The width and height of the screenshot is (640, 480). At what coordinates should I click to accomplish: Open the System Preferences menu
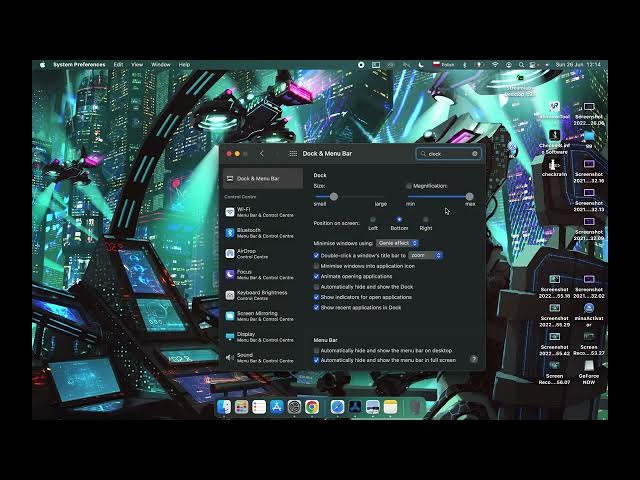79,64
